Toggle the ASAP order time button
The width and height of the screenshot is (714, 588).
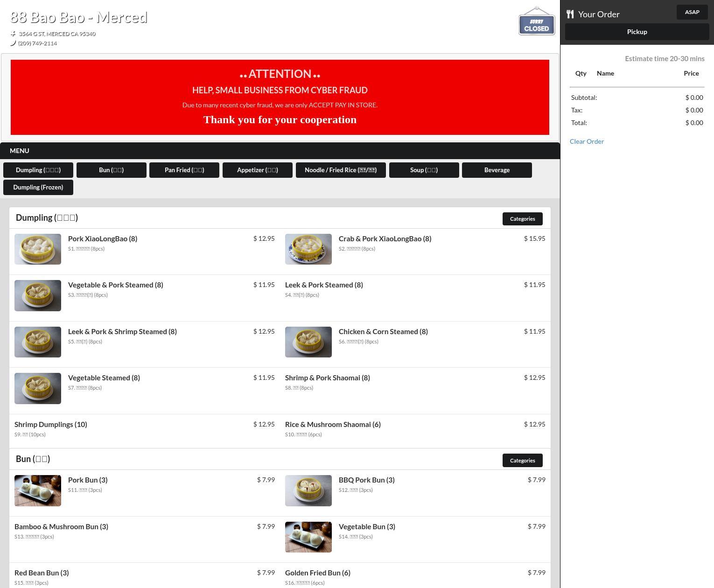tap(692, 12)
